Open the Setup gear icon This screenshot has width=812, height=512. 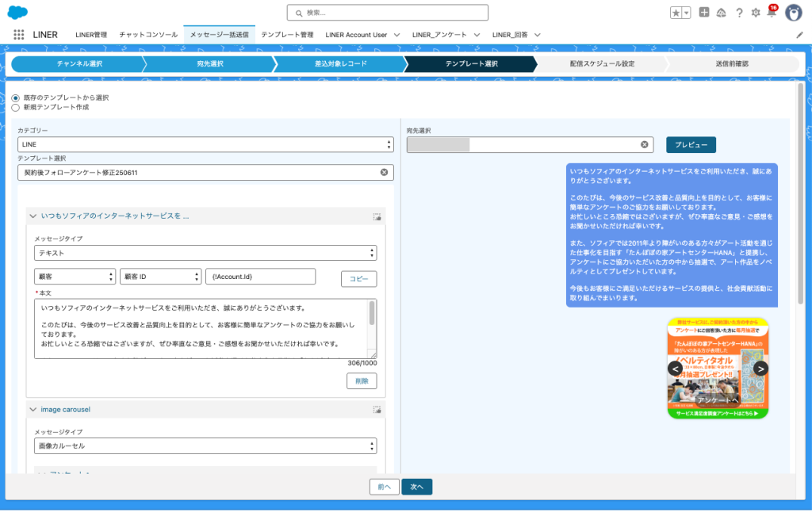[755, 13]
